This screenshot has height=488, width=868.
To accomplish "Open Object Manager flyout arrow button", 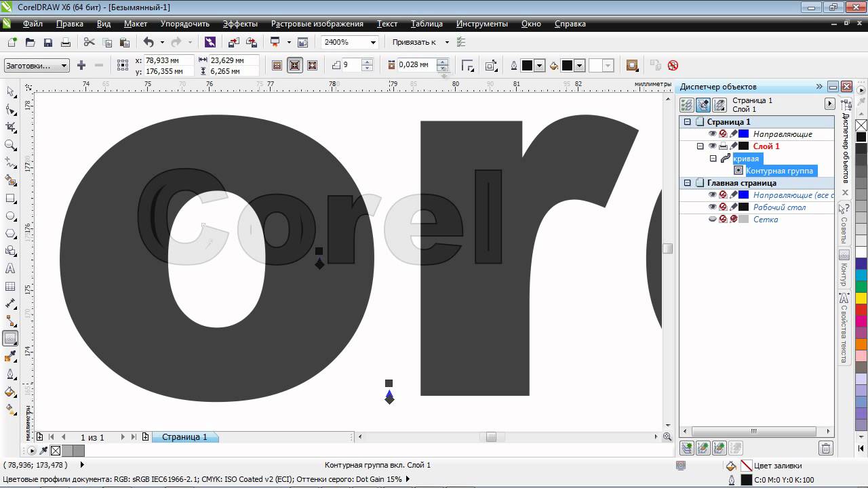I will click(x=829, y=104).
